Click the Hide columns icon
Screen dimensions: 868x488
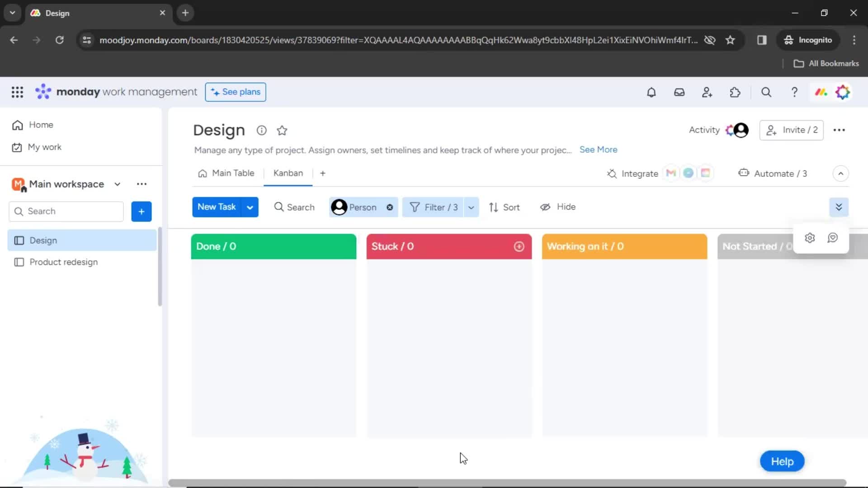(x=545, y=207)
